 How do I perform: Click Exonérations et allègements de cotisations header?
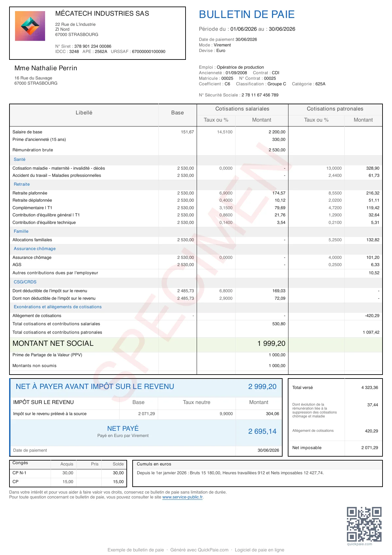57,307
